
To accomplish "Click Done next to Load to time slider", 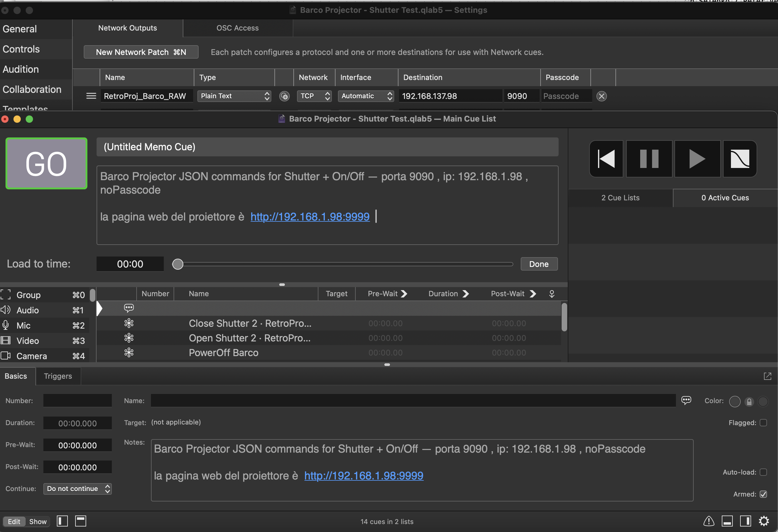I will [539, 264].
